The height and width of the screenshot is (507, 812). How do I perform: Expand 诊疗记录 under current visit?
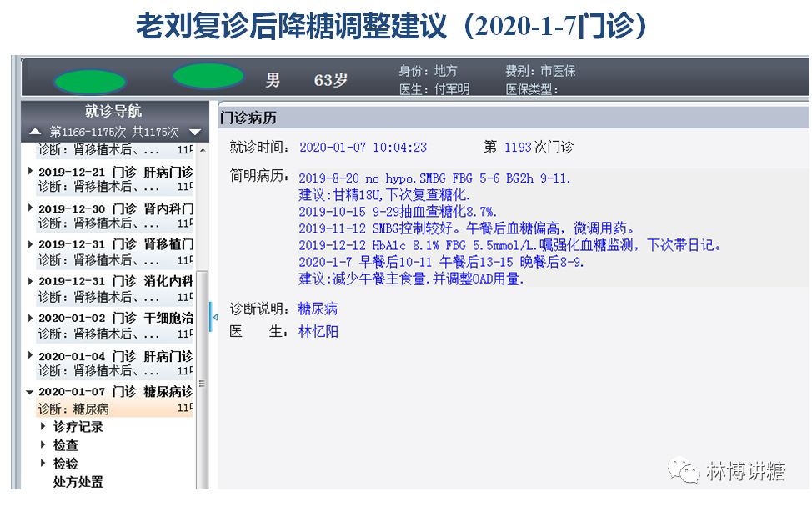click(x=41, y=426)
